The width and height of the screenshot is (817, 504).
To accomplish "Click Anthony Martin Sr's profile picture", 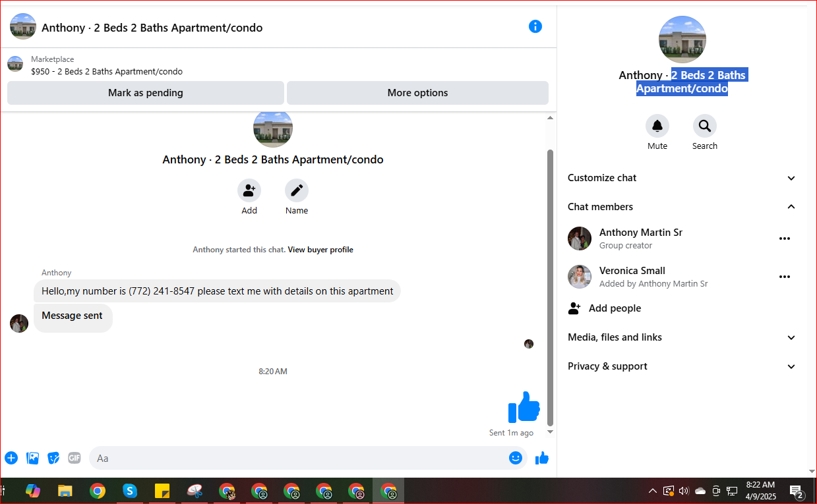I will (x=580, y=238).
